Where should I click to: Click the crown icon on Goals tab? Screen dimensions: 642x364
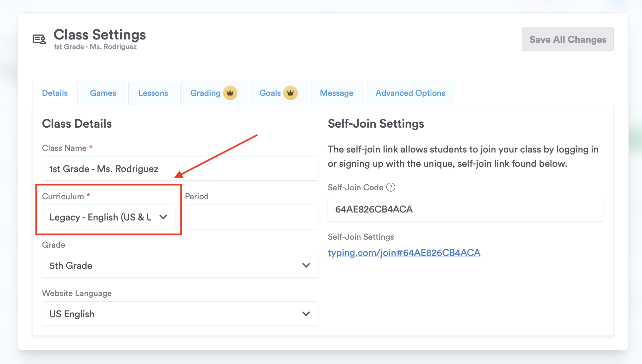click(290, 93)
